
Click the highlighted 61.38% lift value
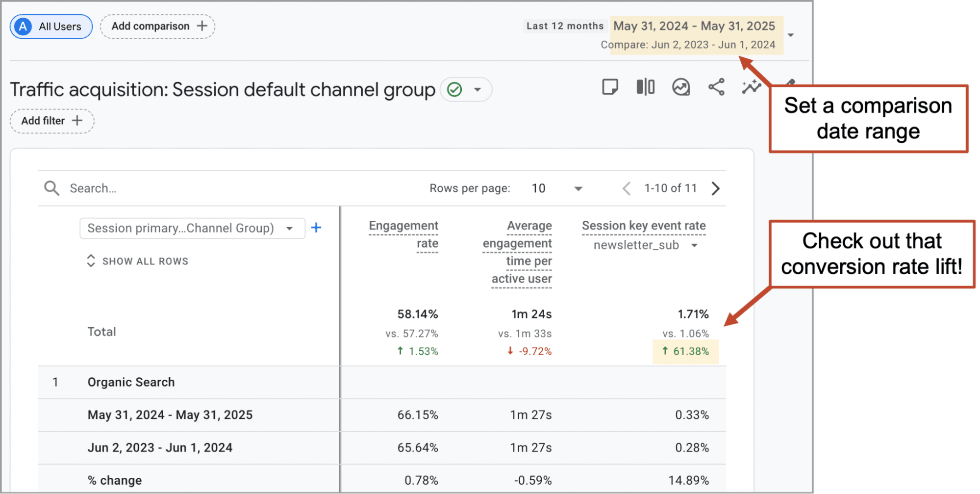point(686,351)
